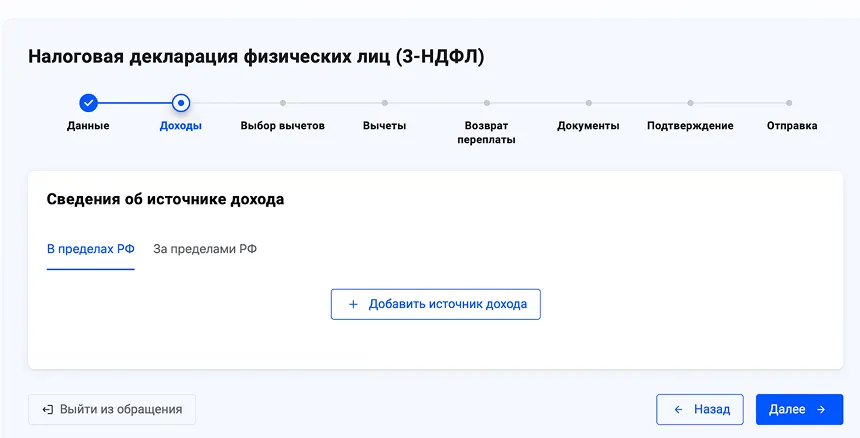Click the Сведения об источнике дохода heading
Image resolution: width=860 pixels, height=438 pixels.
pos(165,199)
